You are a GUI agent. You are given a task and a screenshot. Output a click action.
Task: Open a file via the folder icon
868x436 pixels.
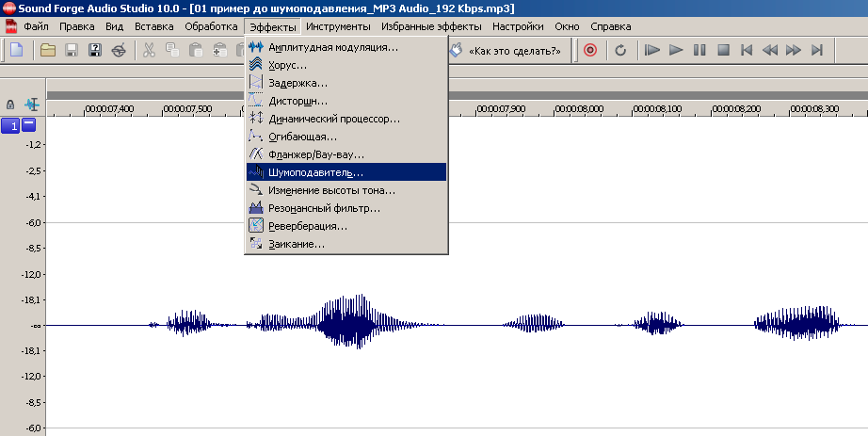(48, 50)
